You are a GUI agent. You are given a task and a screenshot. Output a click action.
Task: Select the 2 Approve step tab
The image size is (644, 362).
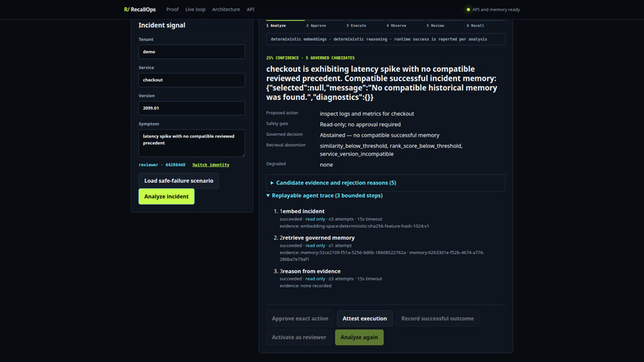325,25
